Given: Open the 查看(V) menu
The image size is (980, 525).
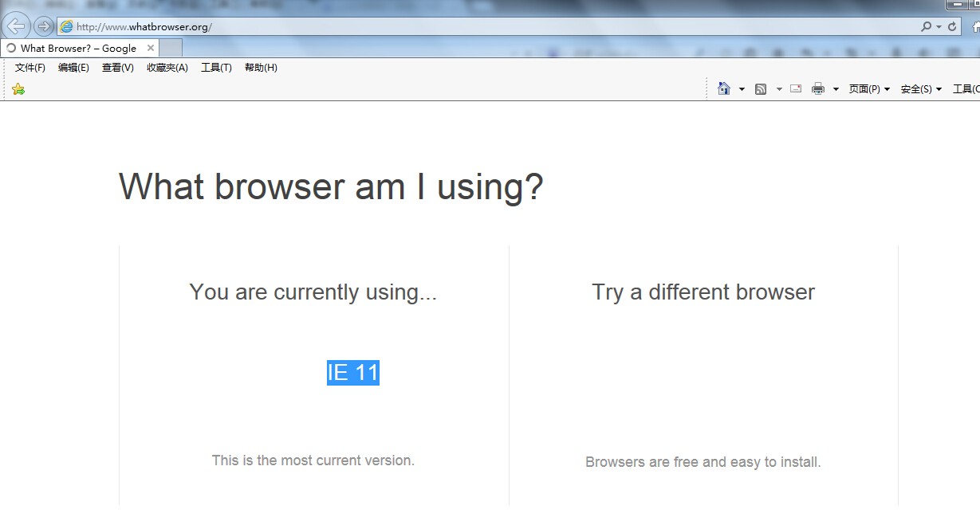Looking at the screenshot, I should pos(118,68).
